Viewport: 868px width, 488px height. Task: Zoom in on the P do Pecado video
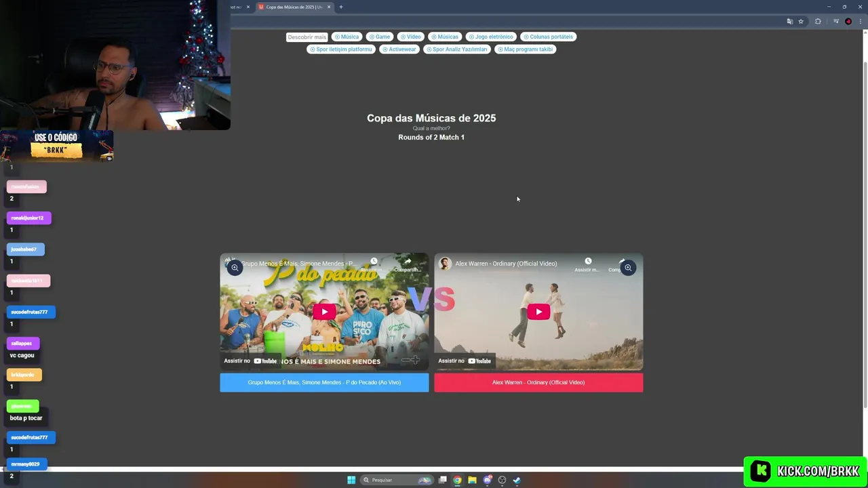[x=235, y=268]
